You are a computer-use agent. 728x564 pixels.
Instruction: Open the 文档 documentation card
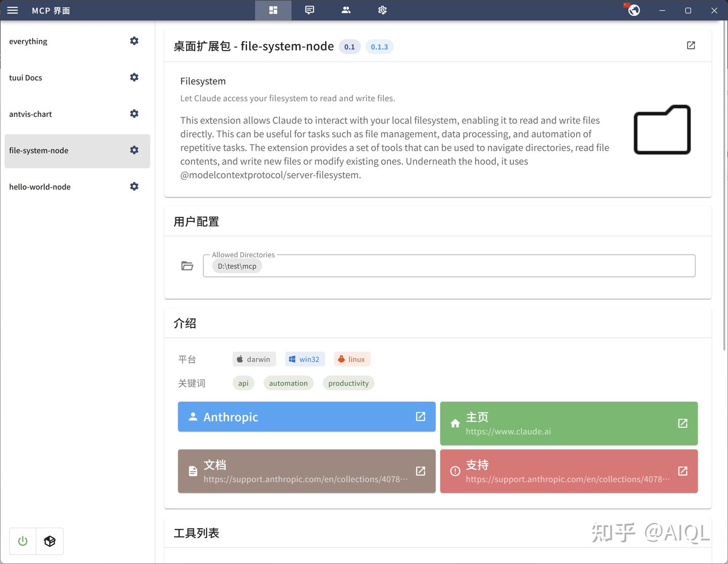tap(307, 471)
